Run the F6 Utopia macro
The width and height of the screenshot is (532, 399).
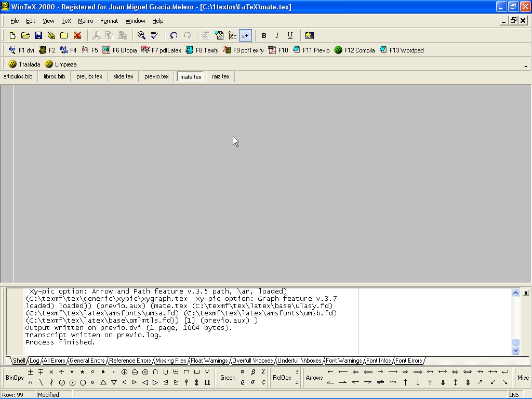coord(120,50)
